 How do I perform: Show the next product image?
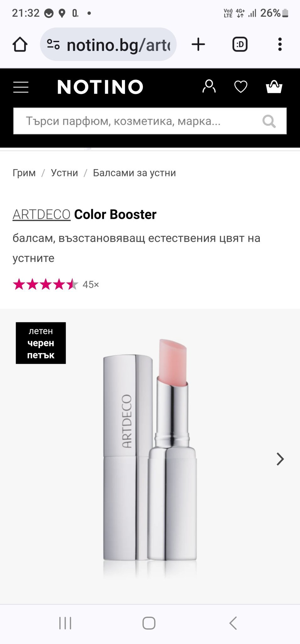[x=280, y=459]
